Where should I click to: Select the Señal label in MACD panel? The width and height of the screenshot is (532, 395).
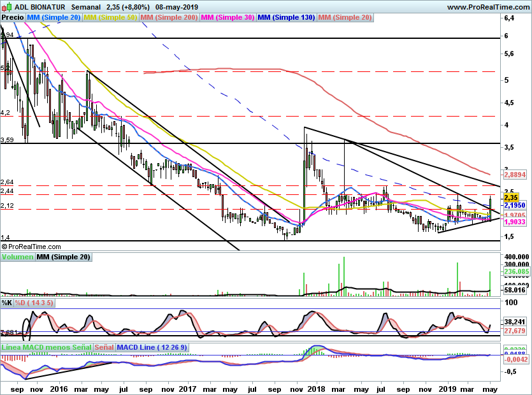coord(104,347)
